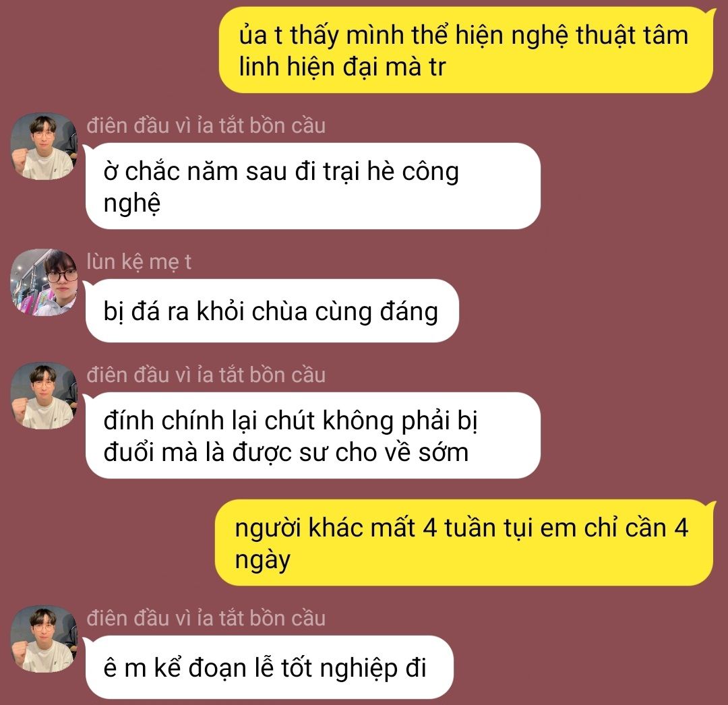Tap the avatar of "lùn kệ mẹ t"

click(x=44, y=282)
